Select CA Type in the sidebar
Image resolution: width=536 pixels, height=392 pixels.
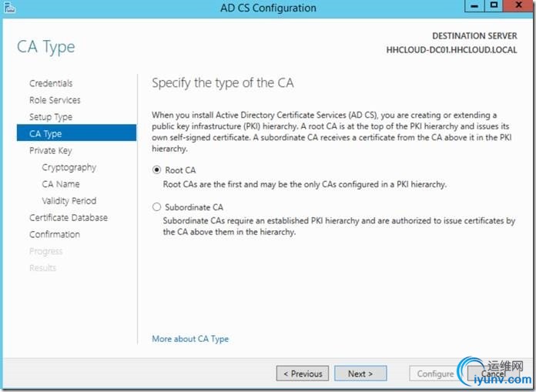point(45,134)
